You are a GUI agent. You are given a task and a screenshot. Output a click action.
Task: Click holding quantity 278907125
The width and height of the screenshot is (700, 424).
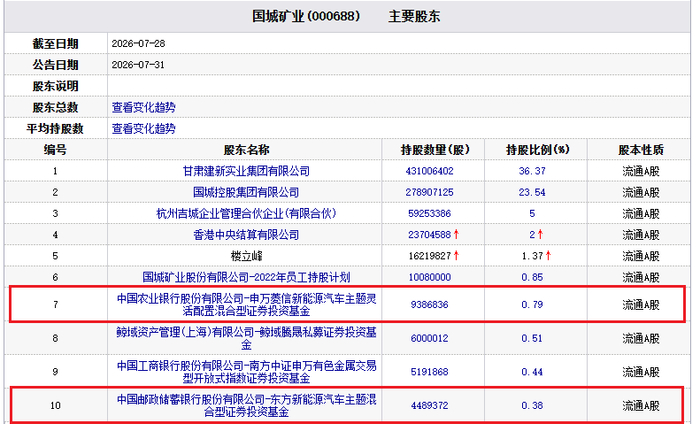tap(429, 192)
